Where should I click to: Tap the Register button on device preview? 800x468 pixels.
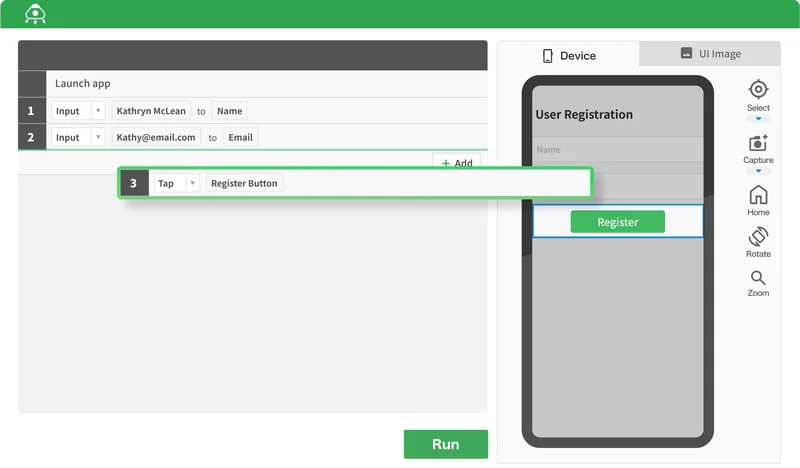[x=617, y=222]
